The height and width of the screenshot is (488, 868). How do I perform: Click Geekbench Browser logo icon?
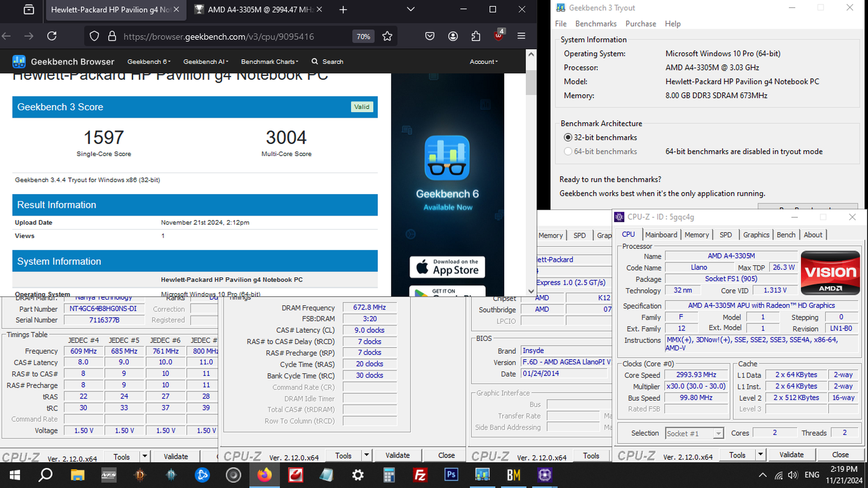[x=19, y=62]
